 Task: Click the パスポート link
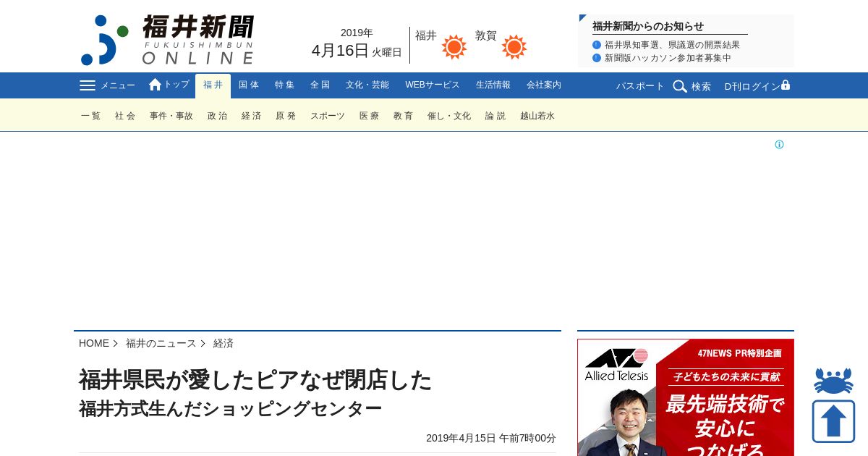(x=640, y=86)
